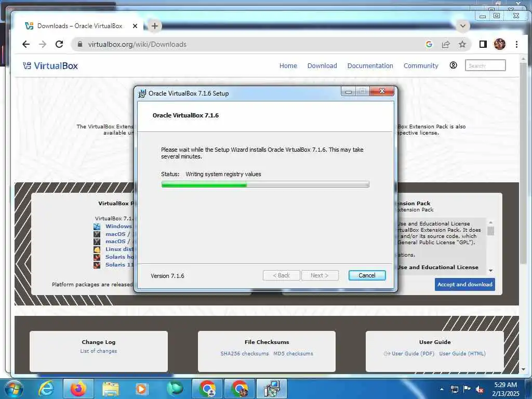Click the Linux distributions link

click(119, 249)
